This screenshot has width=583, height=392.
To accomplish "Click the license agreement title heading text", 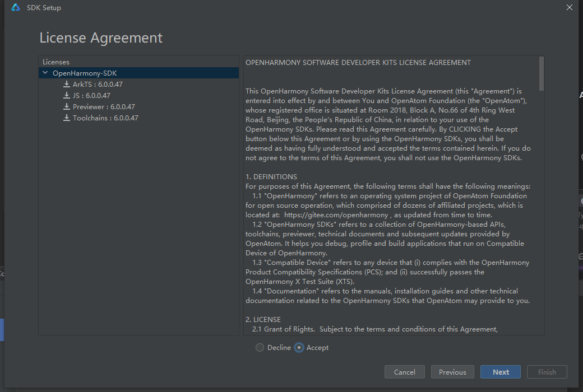I will [x=358, y=62].
